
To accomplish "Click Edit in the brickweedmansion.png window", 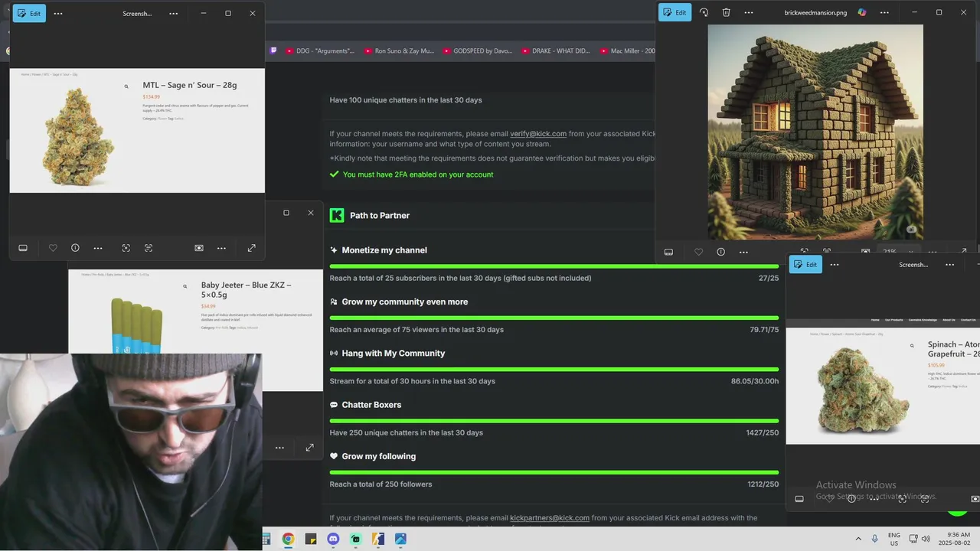I will coord(675,12).
